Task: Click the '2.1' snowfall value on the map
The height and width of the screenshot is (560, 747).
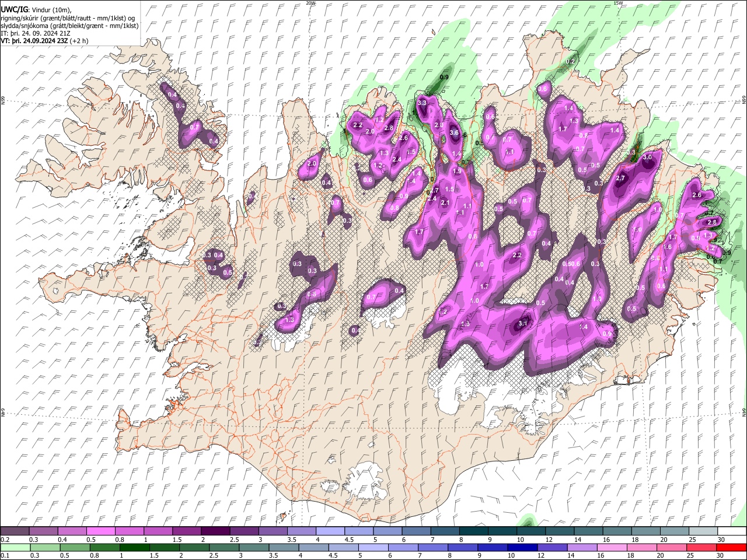Action: [445, 202]
